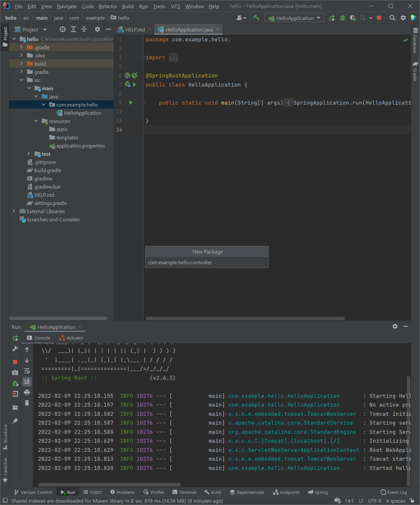Image resolution: width=420 pixels, height=505 pixels.
Task: Click the run gutter arrow beside class declaration
Action: 135,85
